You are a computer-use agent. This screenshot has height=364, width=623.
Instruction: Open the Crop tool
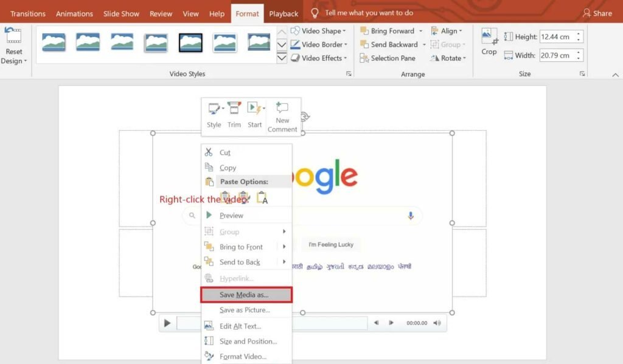click(x=489, y=42)
